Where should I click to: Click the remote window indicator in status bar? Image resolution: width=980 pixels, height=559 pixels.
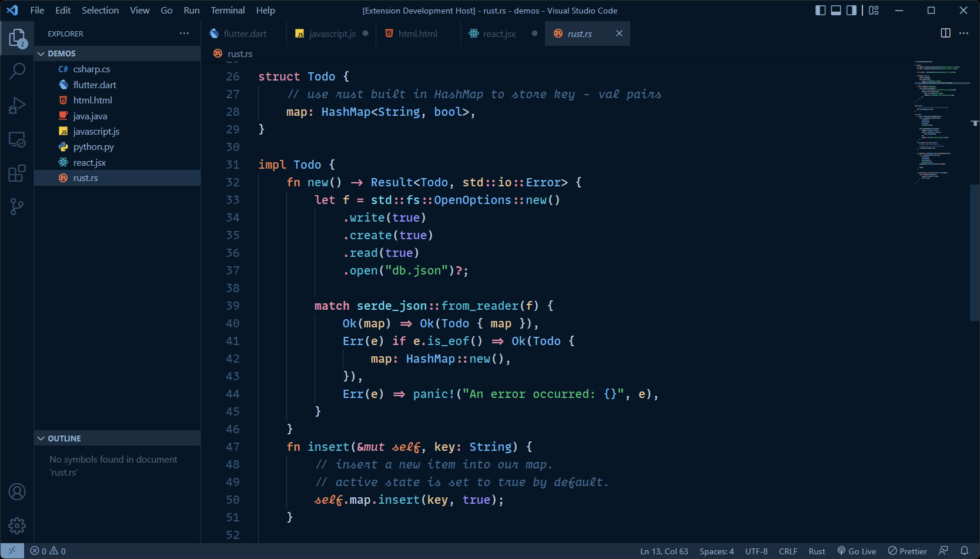(x=12, y=551)
